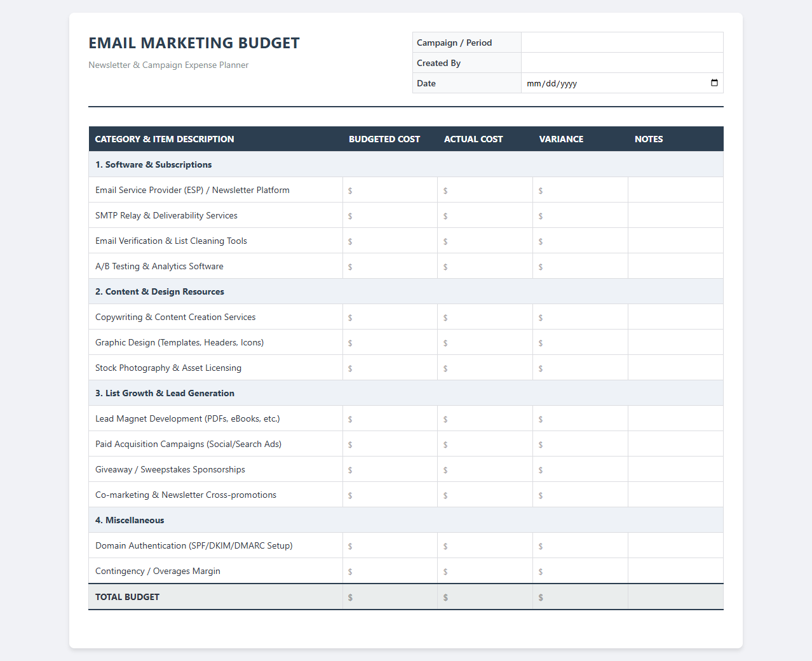Click Budgeted Cost for Email Verification & List Cleaning
Screen dimensions: 812x661
tap(390, 241)
